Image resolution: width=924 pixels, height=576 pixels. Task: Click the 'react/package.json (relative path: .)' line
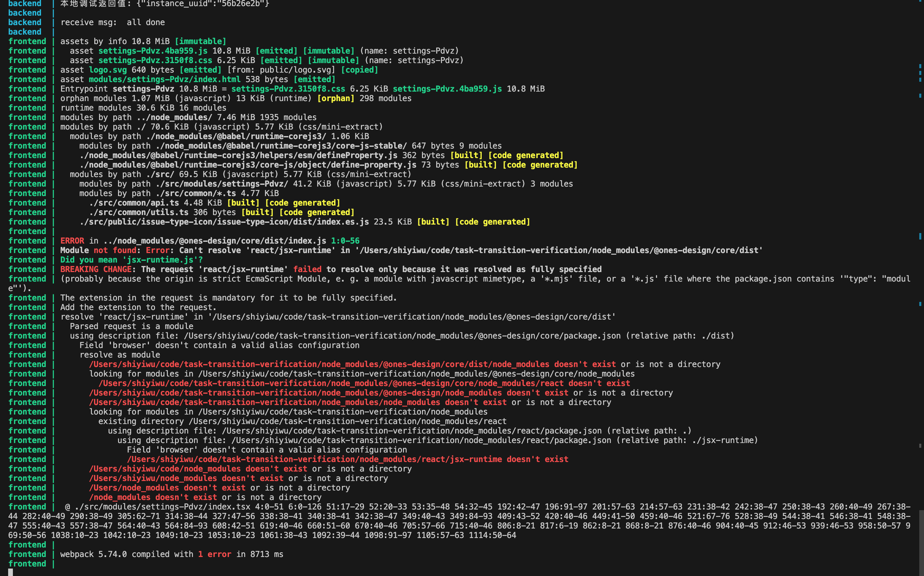400,431
